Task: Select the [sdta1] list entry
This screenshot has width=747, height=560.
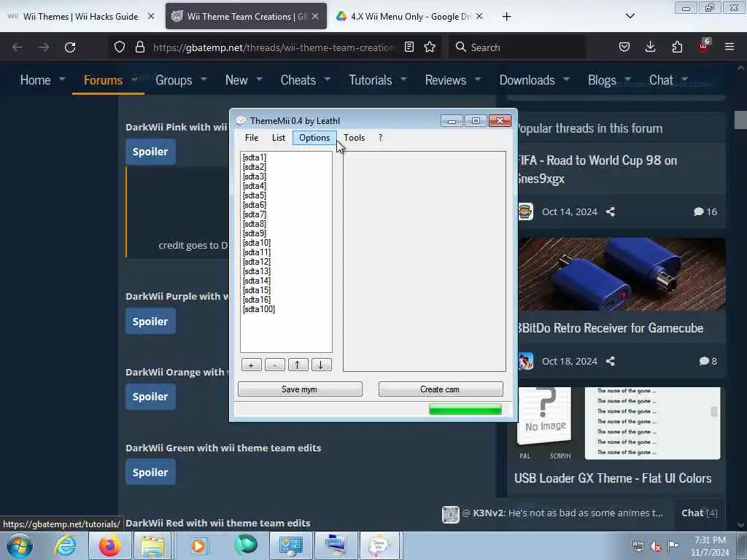Action: pyautogui.click(x=255, y=157)
